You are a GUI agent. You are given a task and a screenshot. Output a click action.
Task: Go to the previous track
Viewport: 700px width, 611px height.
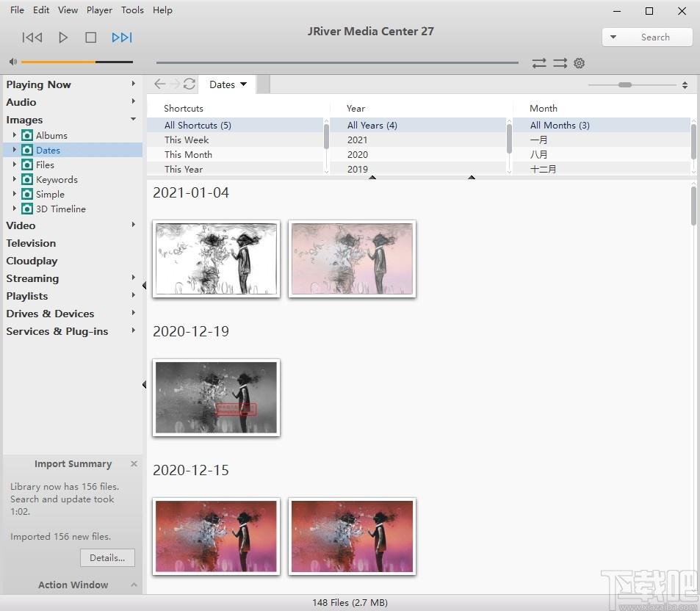tap(32, 37)
